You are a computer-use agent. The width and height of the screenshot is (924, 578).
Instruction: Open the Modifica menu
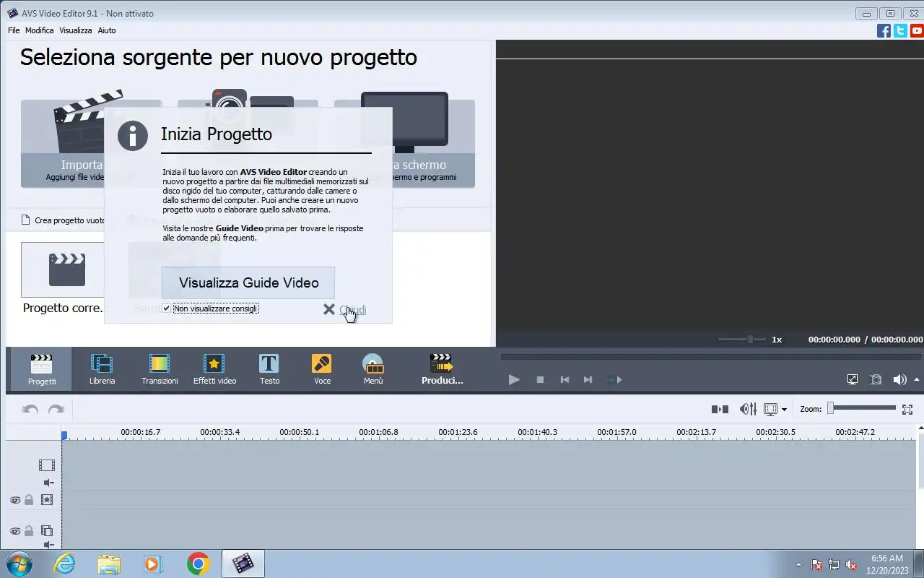coord(40,30)
